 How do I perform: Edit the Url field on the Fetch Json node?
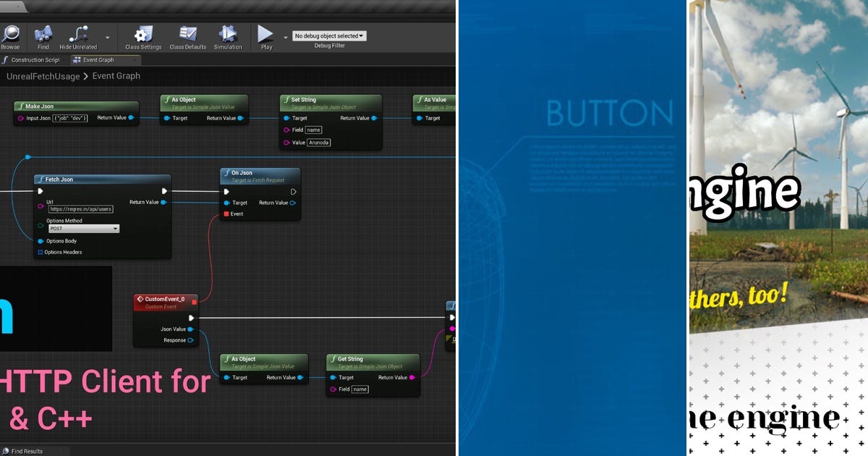pos(81,209)
